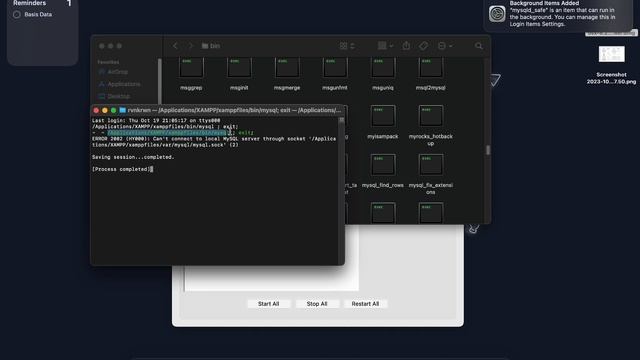Select the msgunfmt file icon
This screenshot has width=640, height=360.
coord(335,68)
